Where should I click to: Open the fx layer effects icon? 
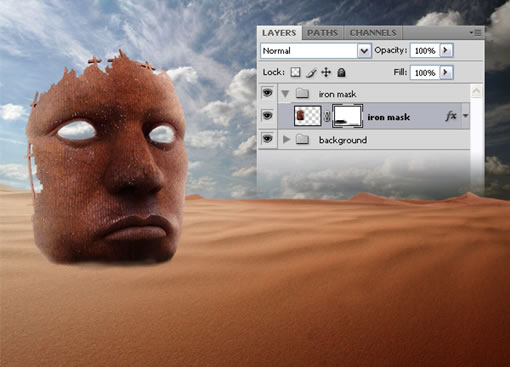451,116
